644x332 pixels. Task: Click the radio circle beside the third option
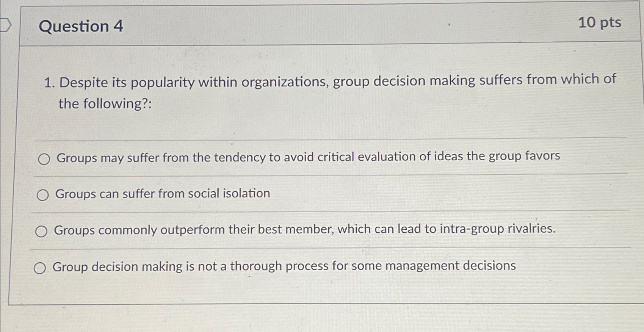42,230
